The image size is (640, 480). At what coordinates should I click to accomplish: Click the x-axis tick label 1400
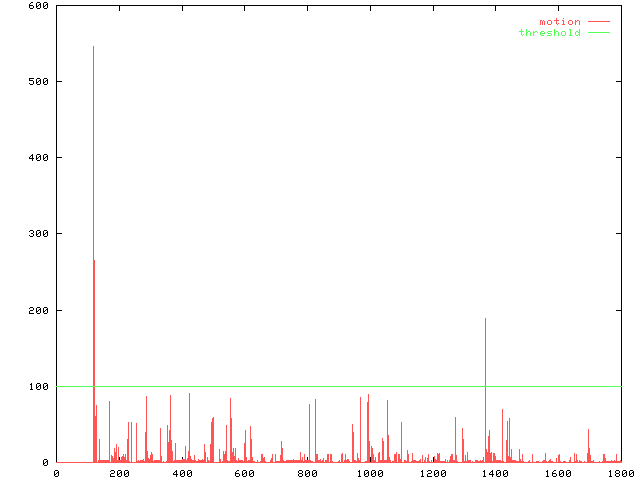tap(496, 473)
